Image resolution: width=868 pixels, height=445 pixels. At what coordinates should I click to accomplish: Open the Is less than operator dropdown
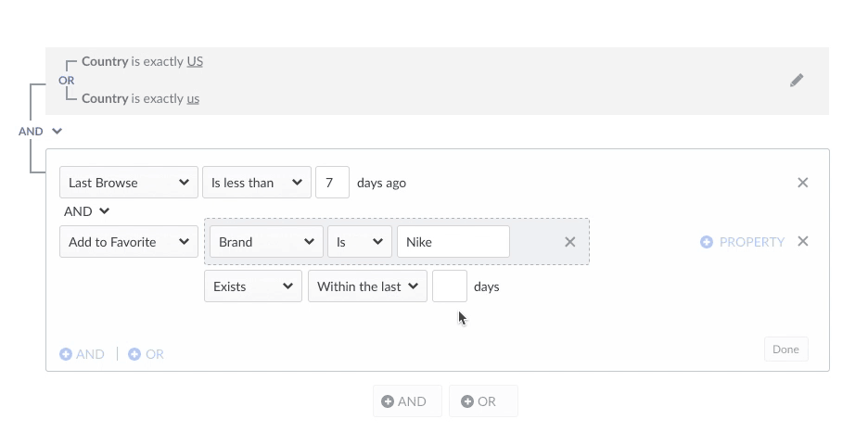click(x=257, y=183)
